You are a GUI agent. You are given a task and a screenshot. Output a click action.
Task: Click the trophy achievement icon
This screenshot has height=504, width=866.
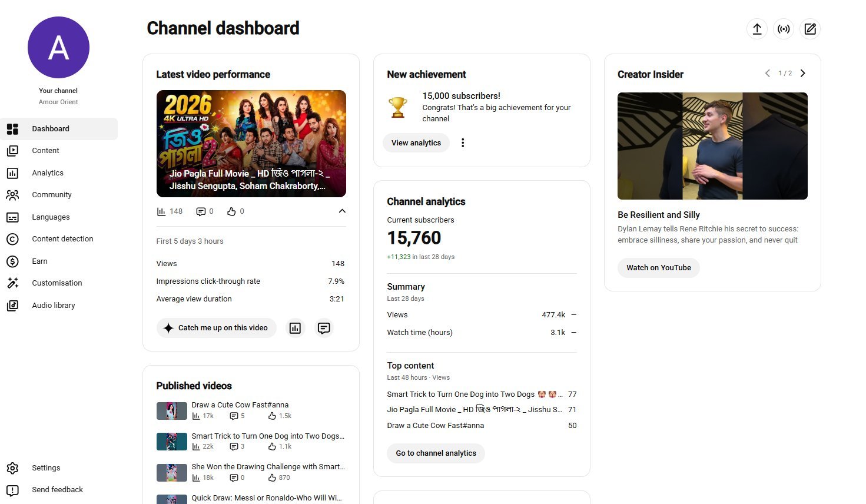click(x=398, y=107)
